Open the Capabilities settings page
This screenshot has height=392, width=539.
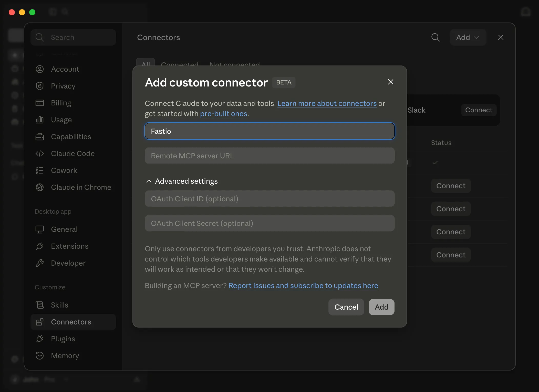tap(73, 137)
